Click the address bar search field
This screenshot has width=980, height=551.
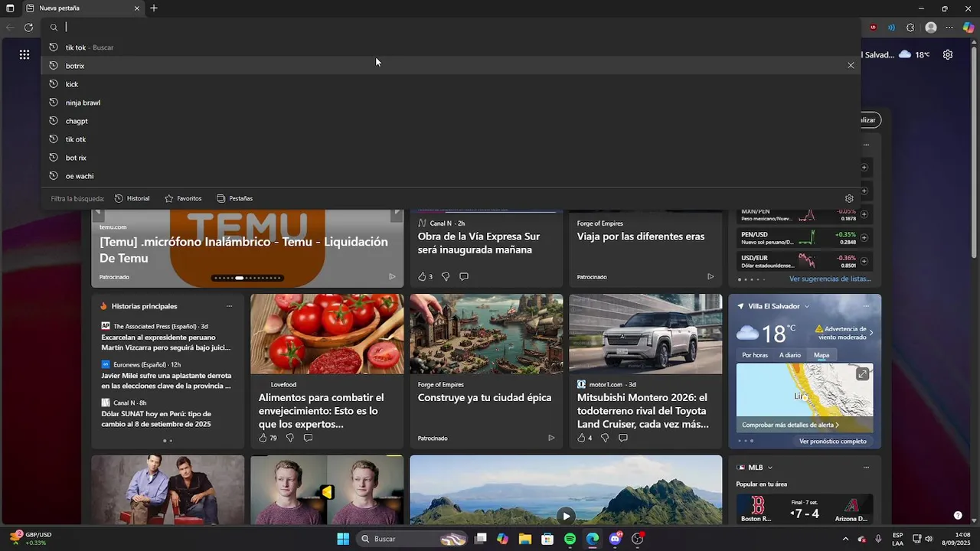[452, 27]
